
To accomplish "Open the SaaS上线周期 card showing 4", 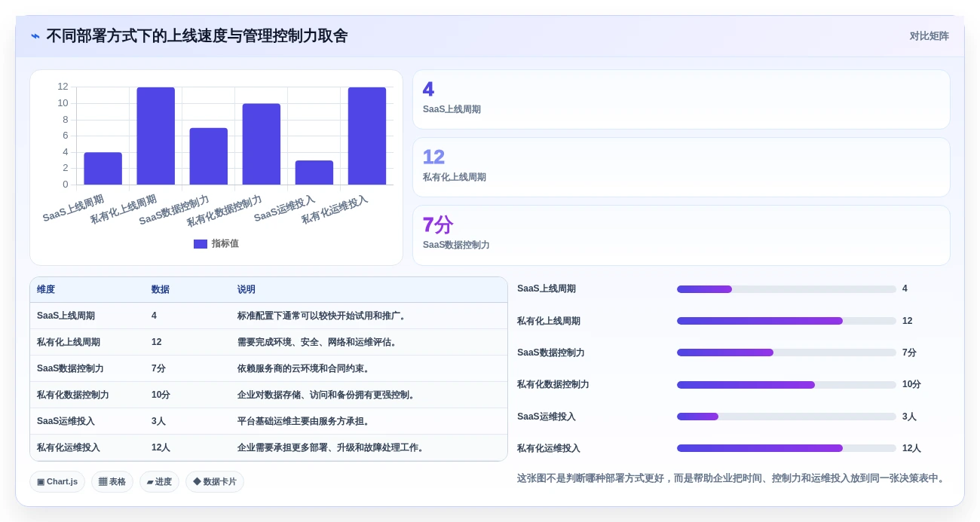I will point(681,99).
